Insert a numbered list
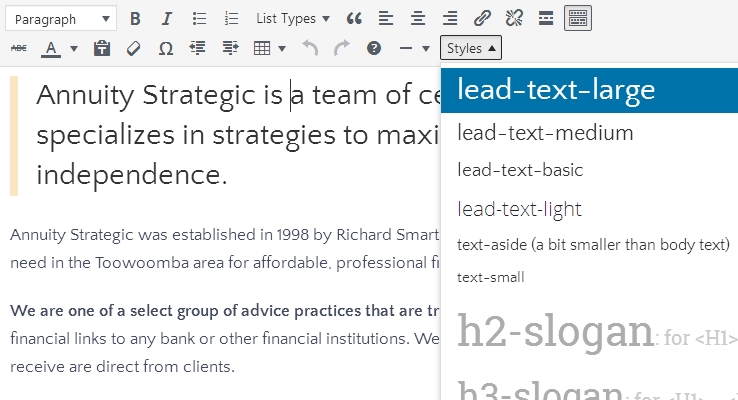Screen dimensions: 738x400 tap(231, 19)
